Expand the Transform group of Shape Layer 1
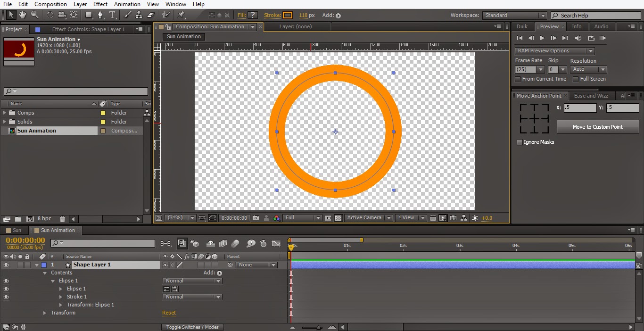This screenshot has height=331, width=644. 45,313
